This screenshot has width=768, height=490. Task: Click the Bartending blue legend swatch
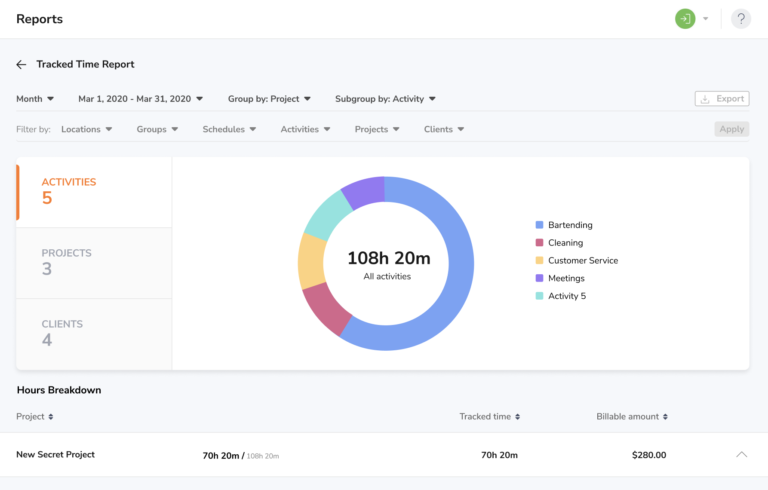540,225
